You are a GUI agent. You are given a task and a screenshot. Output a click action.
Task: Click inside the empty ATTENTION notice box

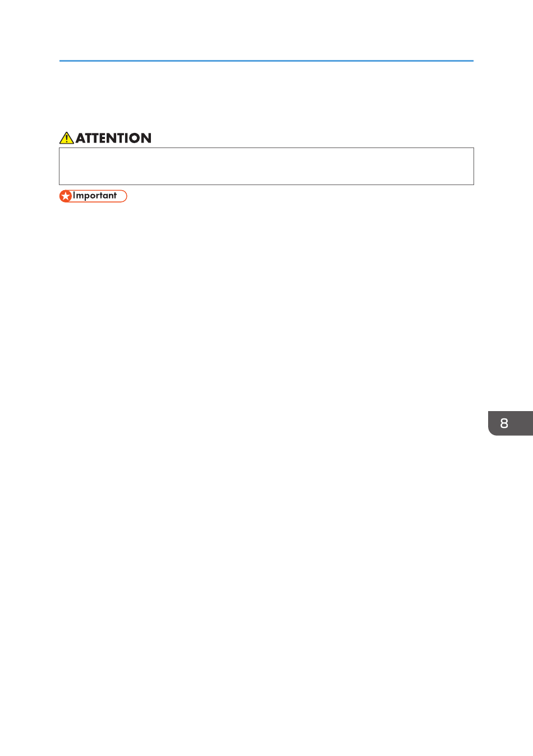[266, 167]
